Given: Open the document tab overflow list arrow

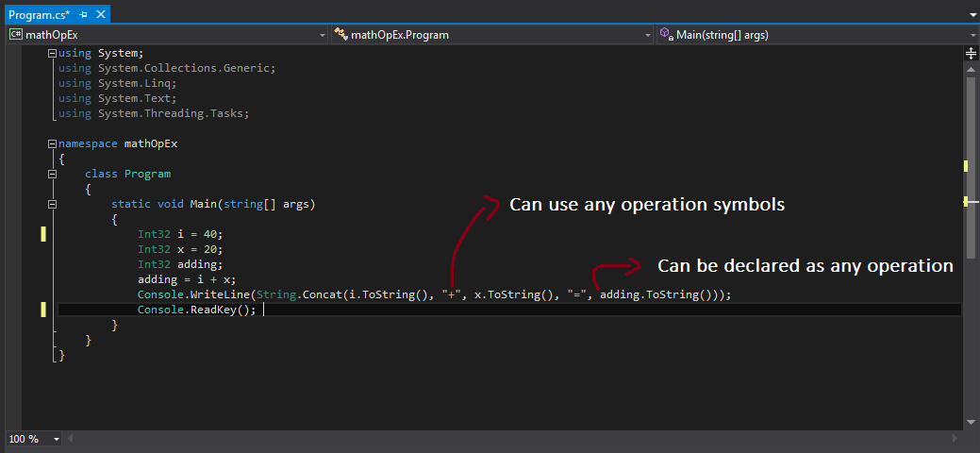Looking at the screenshot, I should (x=973, y=14).
